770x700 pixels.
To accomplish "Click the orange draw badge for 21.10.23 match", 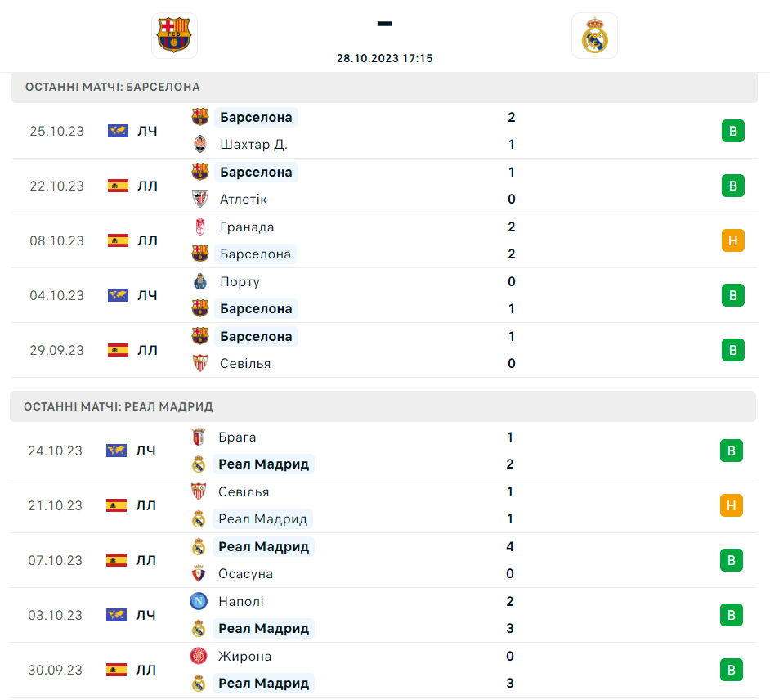I will click(x=732, y=505).
